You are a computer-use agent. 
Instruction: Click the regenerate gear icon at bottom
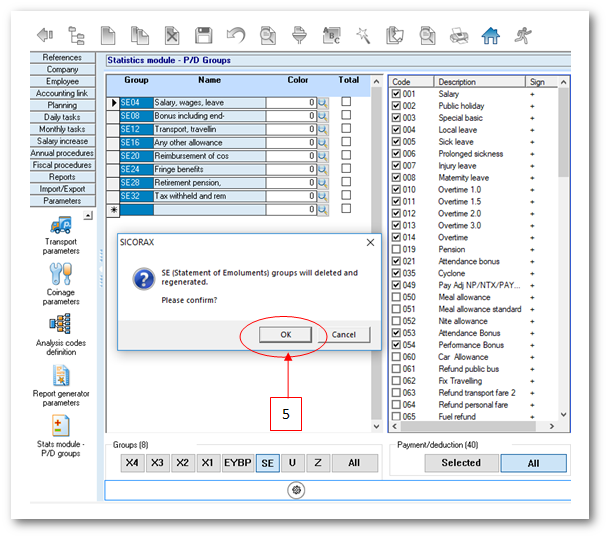point(297,490)
